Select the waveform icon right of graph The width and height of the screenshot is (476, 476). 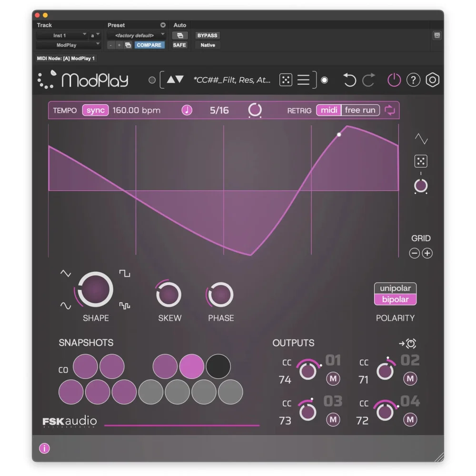point(421,139)
